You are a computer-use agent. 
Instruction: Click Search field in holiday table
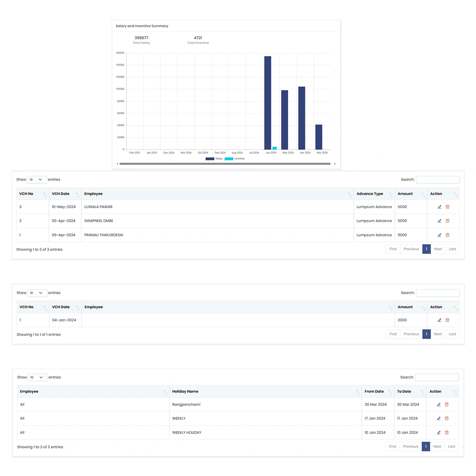click(437, 377)
